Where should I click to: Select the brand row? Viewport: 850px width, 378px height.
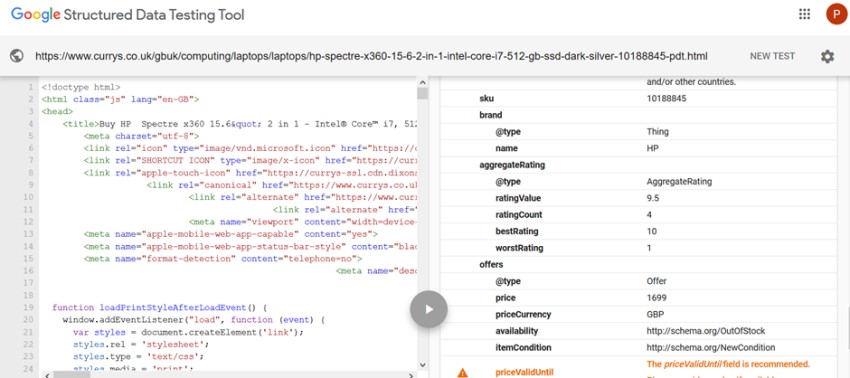638,115
